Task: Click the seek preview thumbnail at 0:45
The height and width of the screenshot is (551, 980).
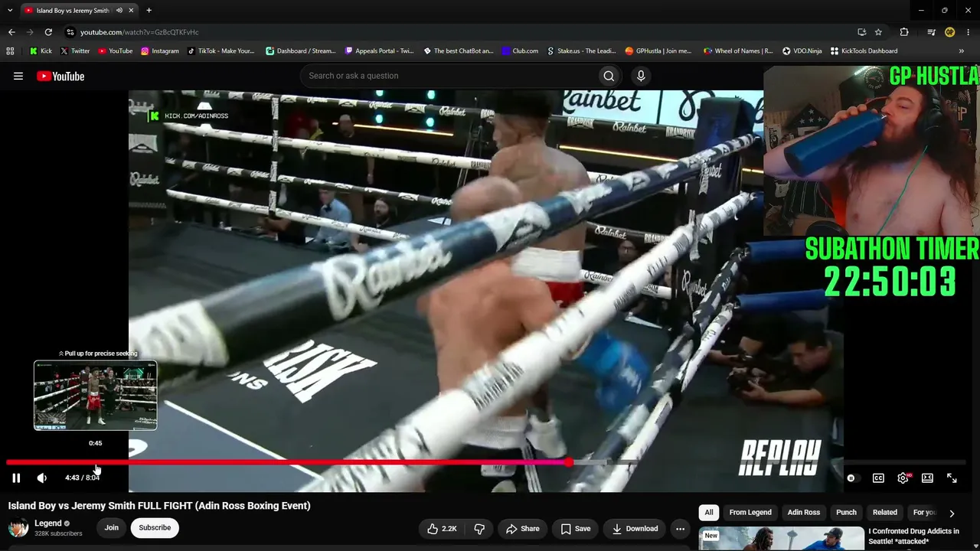Action: [x=96, y=395]
